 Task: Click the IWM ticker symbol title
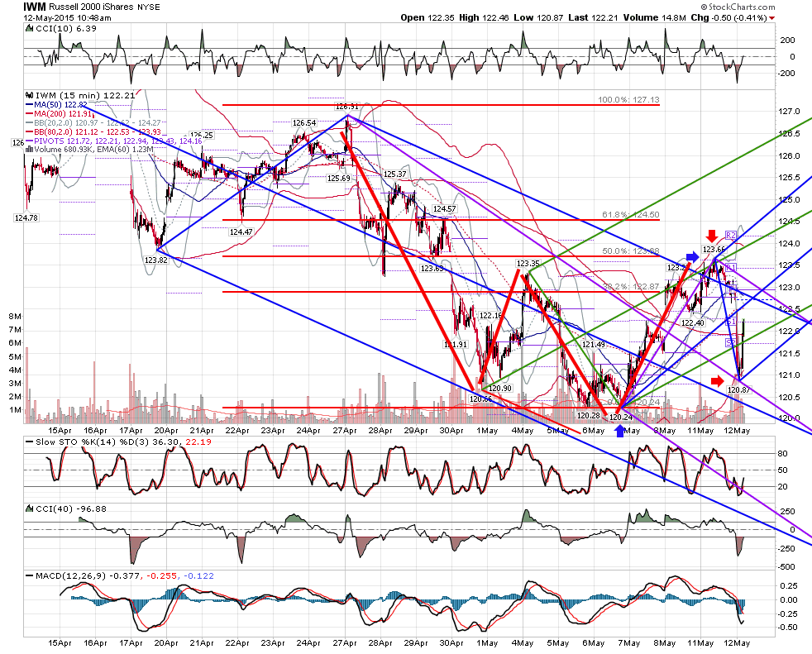point(35,7)
